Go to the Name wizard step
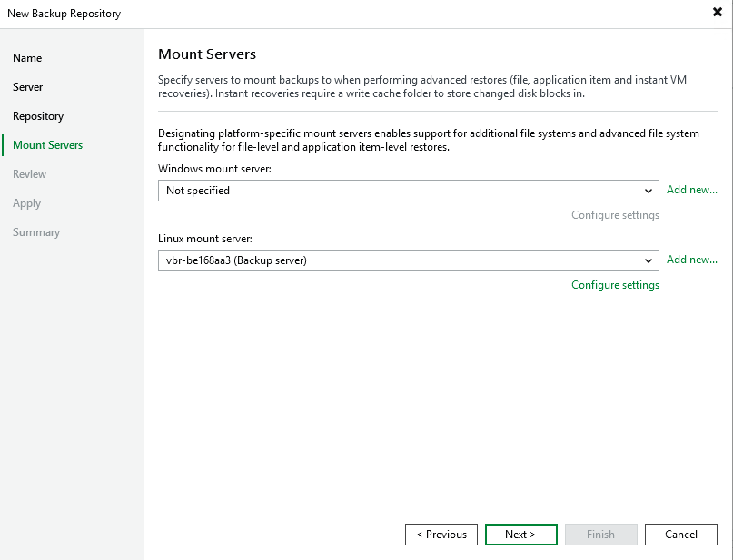 27,58
